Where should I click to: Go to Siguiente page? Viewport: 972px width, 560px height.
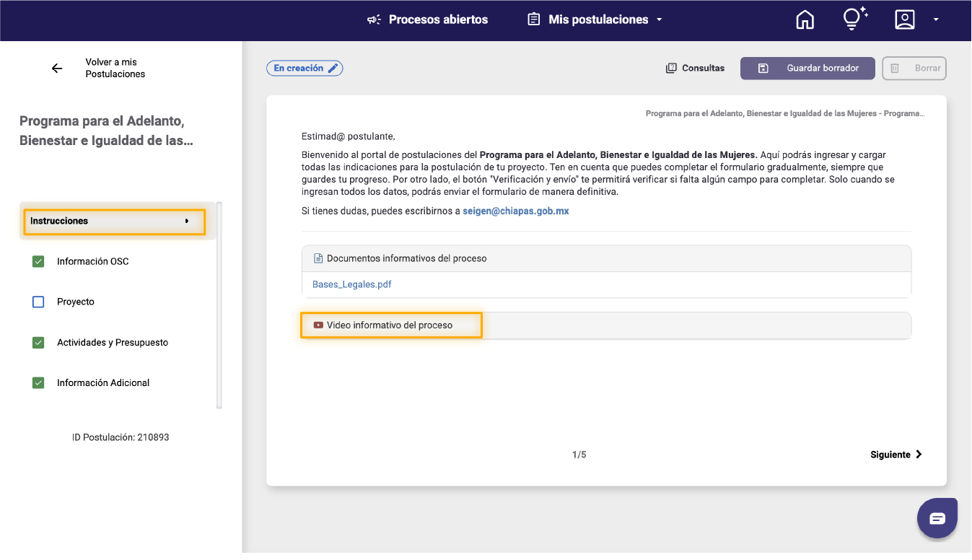point(897,455)
